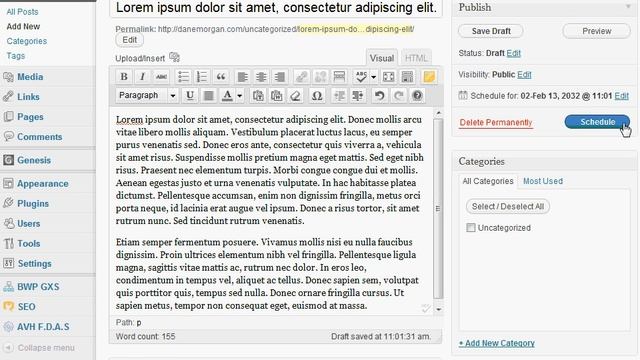Toggle bold formatting in editor toolbar
The image size is (640, 360).
coord(124,76)
